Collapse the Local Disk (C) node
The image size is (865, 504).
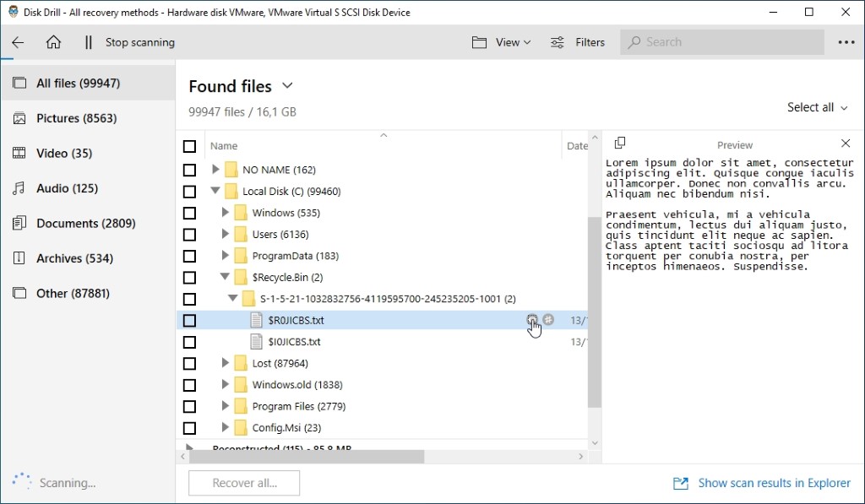(215, 191)
